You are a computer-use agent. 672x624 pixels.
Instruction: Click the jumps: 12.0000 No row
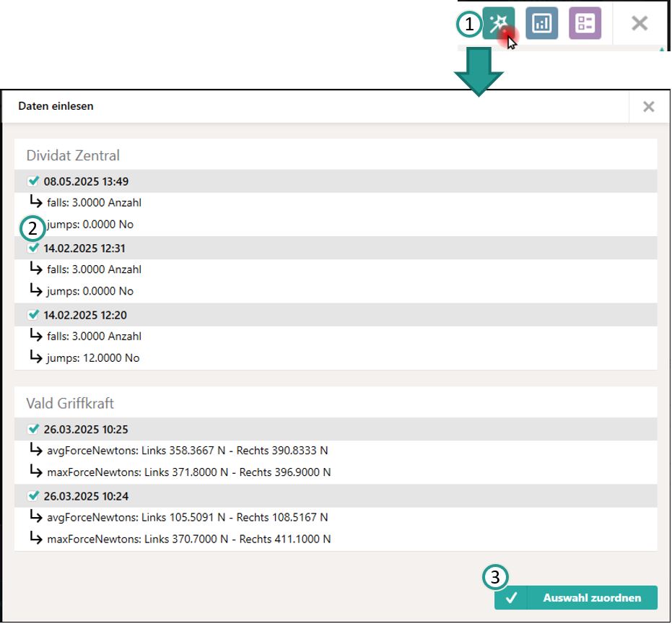click(93, 358)
